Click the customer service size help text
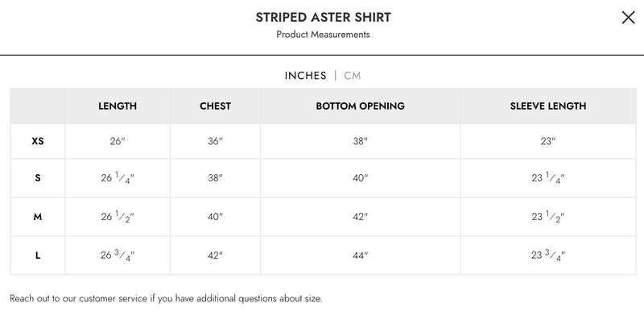The width and height of the screenshot is (644, 324). [166, 299]
